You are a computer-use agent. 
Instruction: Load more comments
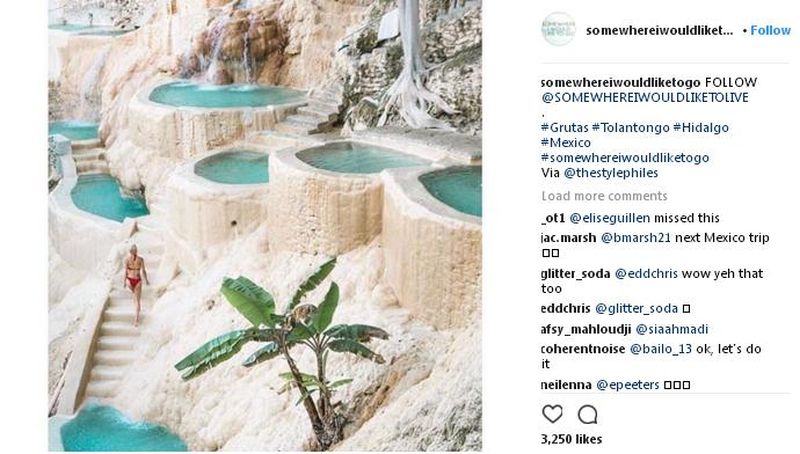604,196
